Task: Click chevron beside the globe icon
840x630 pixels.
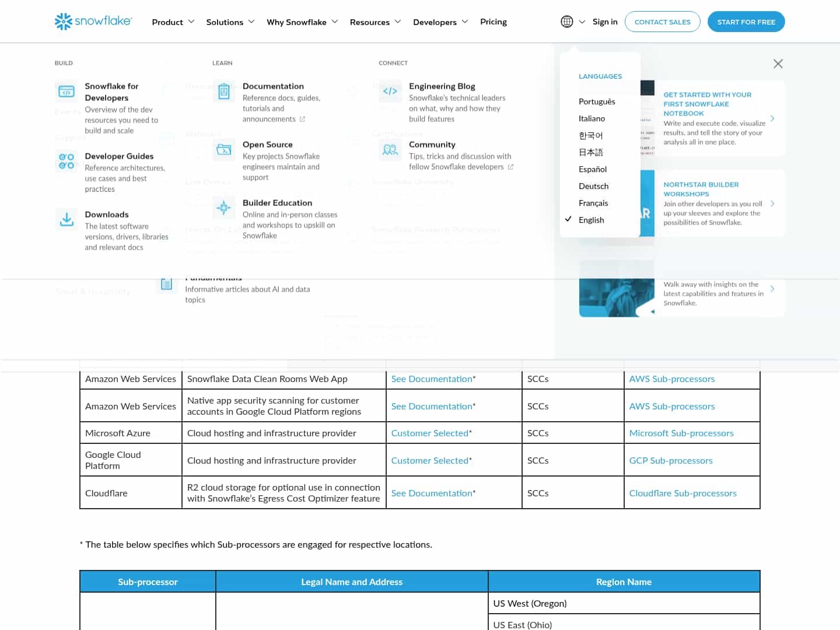Action: (582, 22)
